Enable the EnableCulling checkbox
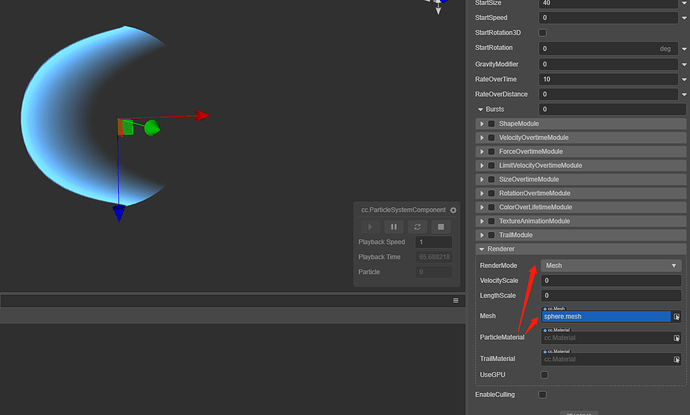Image resolution: width=690 pixels, height=415 pixels. (543, 395)
